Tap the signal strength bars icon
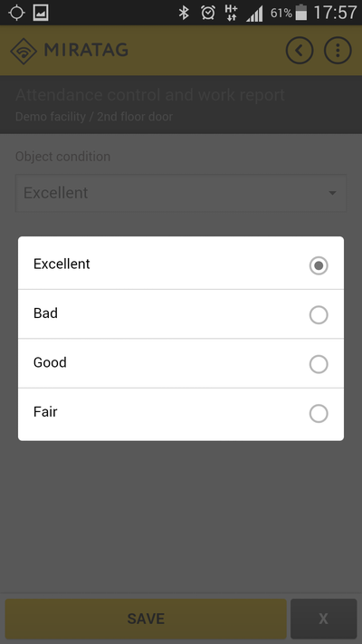 tap(254, 14)
